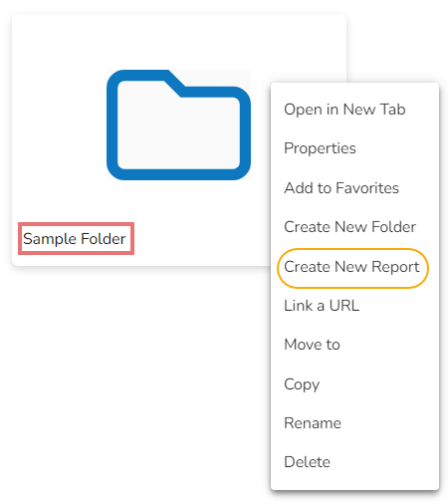This screenshot has width=448, height=504.
Task: Select Copy from the context menu
Action: click(x=302, y=384)
